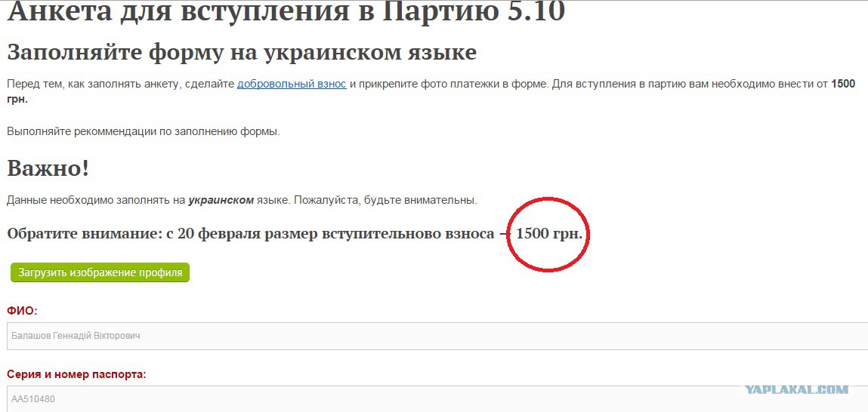The image size is (868, 412).
Task: Click the "Выполняйте рекомендации по заполнению формы" text
Action: click(x=144, y=132)
